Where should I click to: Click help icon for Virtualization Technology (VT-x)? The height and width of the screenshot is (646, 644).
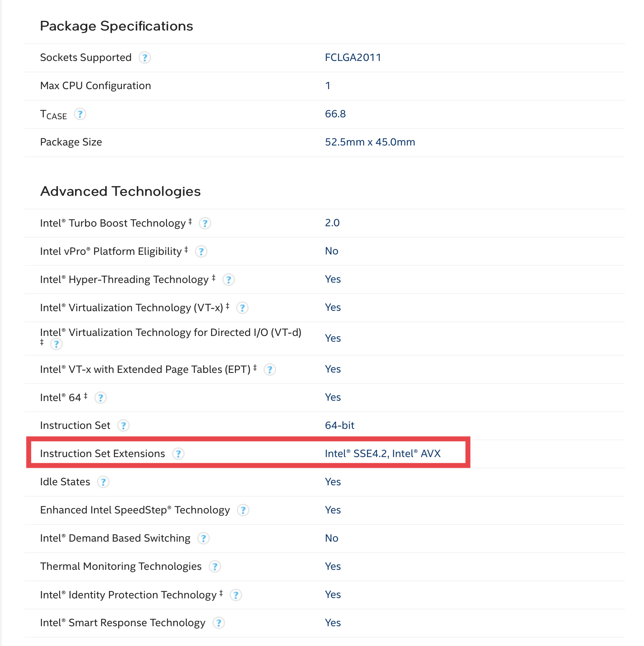coord(242,308)
